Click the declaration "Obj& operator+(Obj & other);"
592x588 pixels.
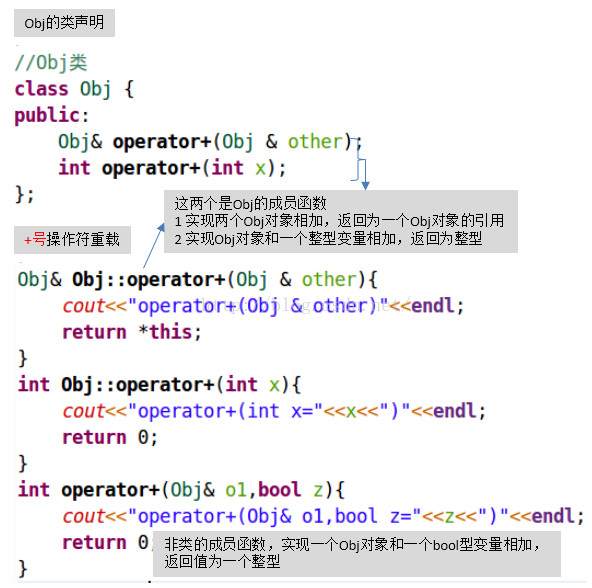[x=210, y=142]
